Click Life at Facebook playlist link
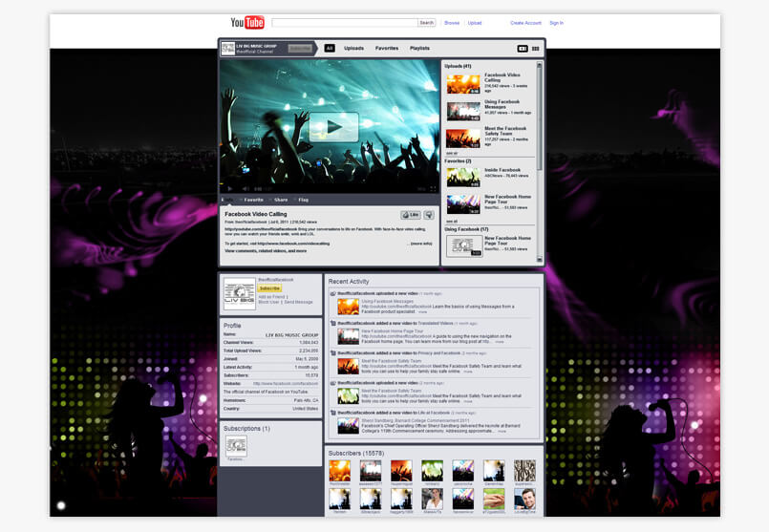This screenshot has height=532, width=769. click(x=434, y=413)
